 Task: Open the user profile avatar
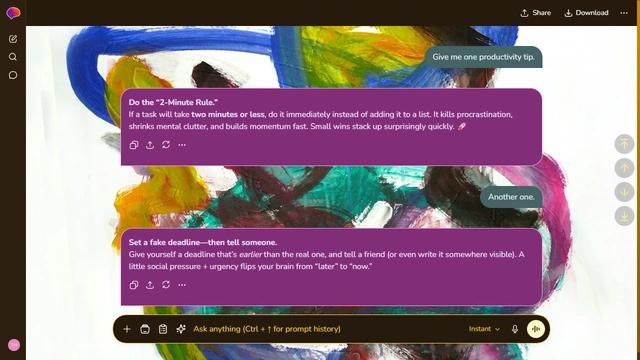pos(14,345)
